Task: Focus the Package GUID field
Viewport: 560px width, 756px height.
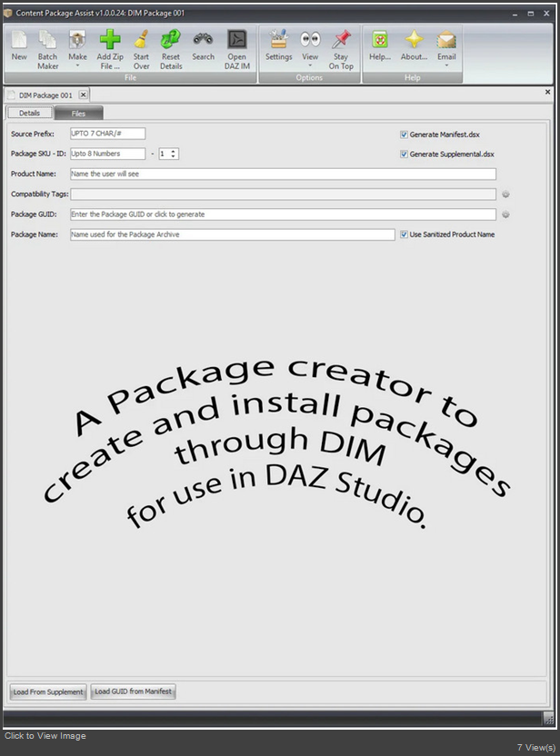Action: click(x=283, y=214)
